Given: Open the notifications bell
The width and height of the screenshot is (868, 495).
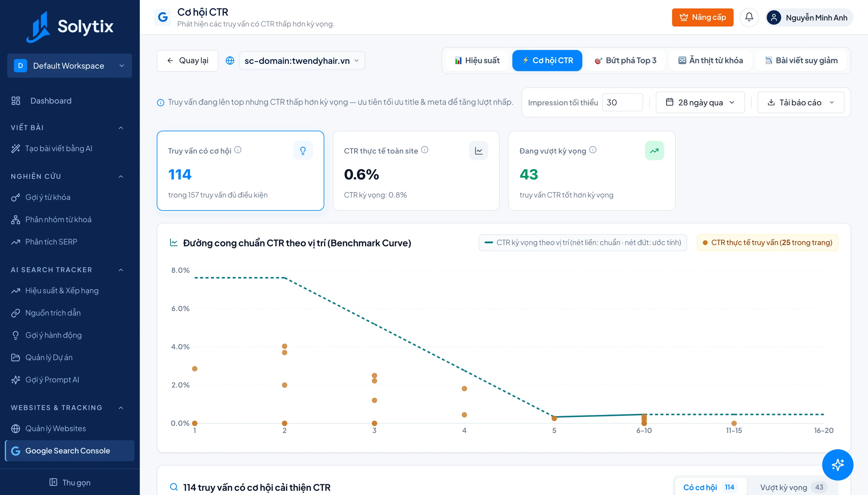Looking at the screenshot, I should [749, 17].
